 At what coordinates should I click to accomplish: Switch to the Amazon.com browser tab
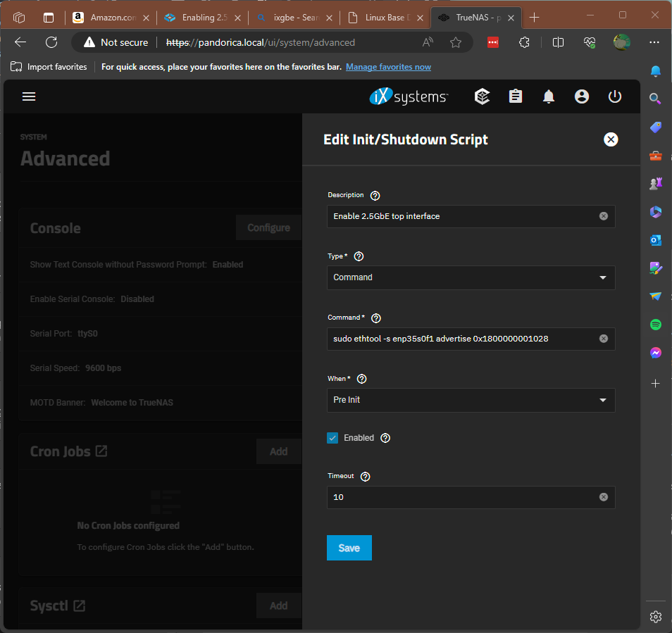(111, 18)
